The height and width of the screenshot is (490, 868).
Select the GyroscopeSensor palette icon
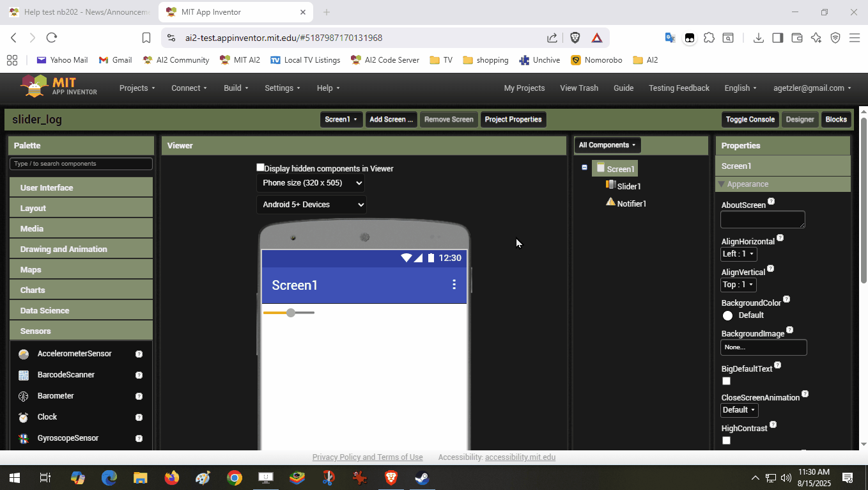pos(24,439)
